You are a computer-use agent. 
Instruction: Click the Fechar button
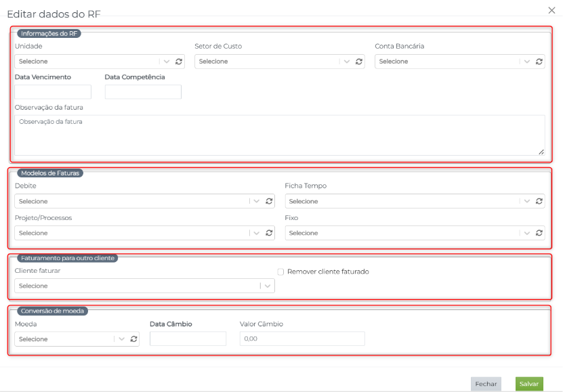coord(486,384)
